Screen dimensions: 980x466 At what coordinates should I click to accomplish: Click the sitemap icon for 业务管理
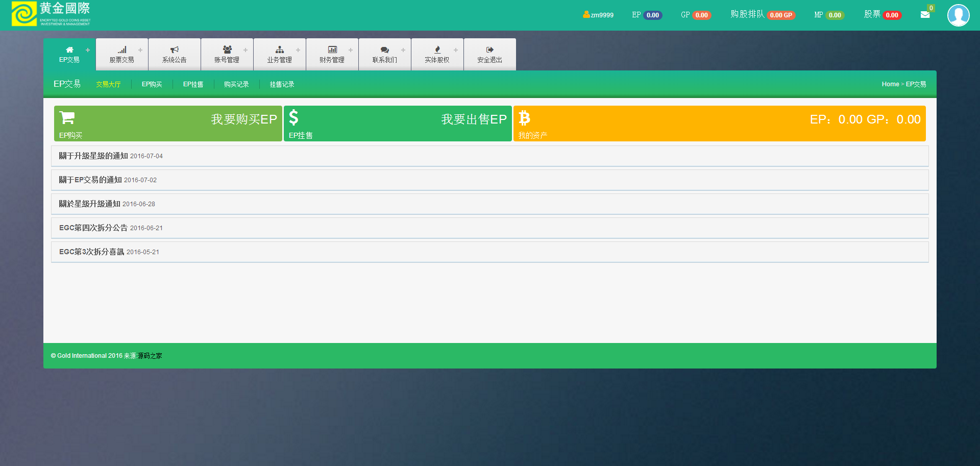click(280, 50)
